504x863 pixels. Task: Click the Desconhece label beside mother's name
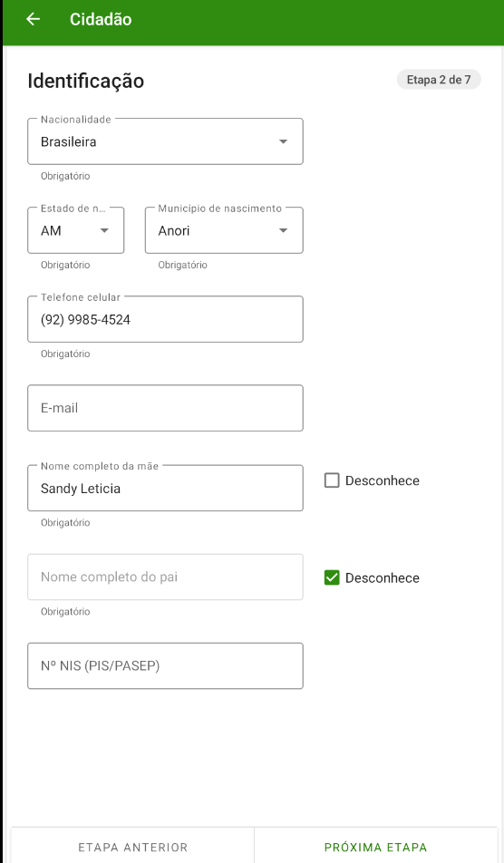(x=383, y=480)
